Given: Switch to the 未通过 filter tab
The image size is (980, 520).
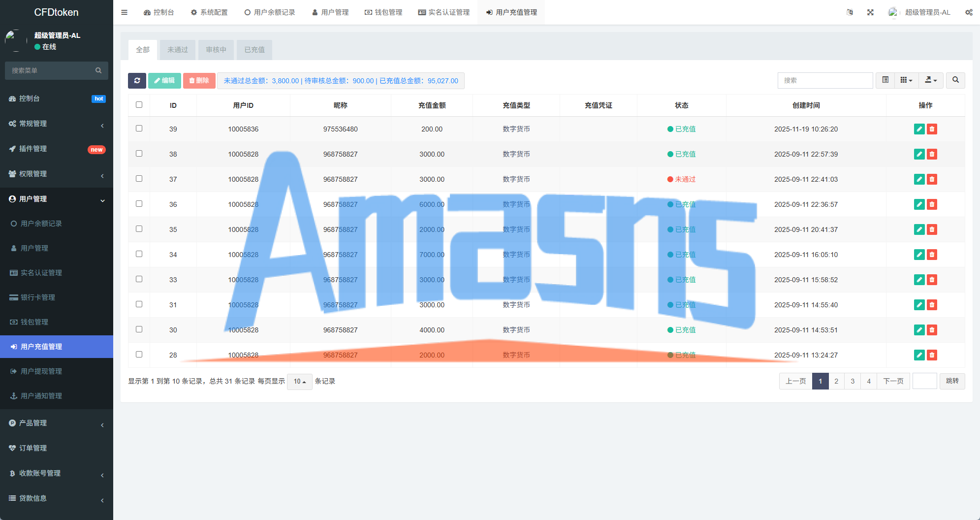Looking at the screenshot, I should [178, 50].
